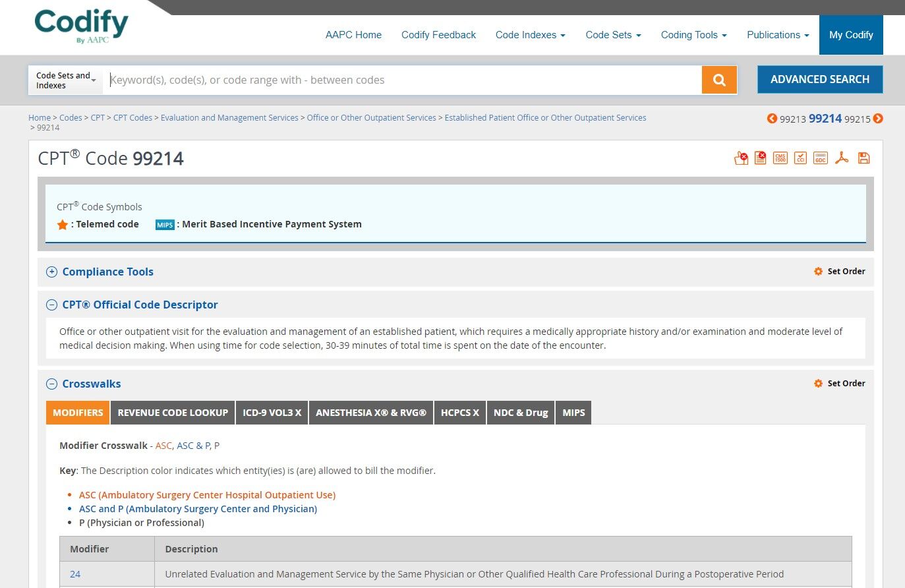Viewport: 905px width, 588px height.
Task: Click Home breadcrumb link
Action: tap(40, 117)
